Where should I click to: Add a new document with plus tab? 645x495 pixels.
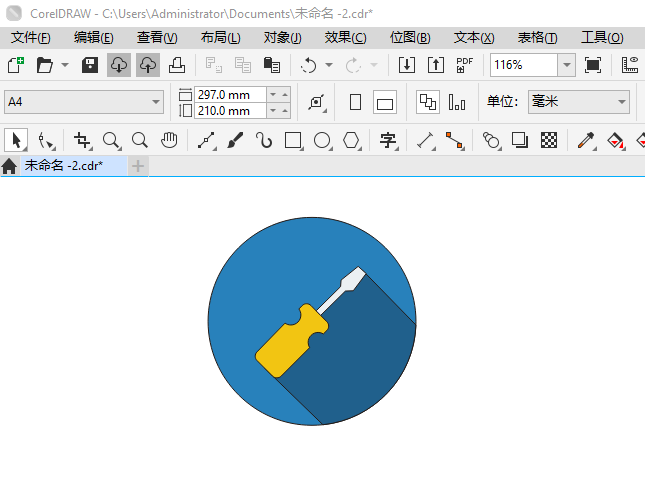coord(138,166)
